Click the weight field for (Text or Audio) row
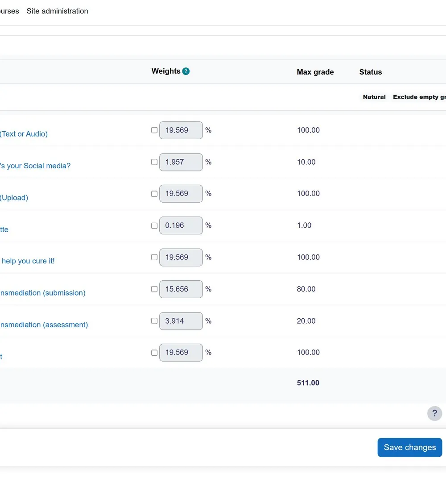Screen dimensions: 446x504 [181, 130]
